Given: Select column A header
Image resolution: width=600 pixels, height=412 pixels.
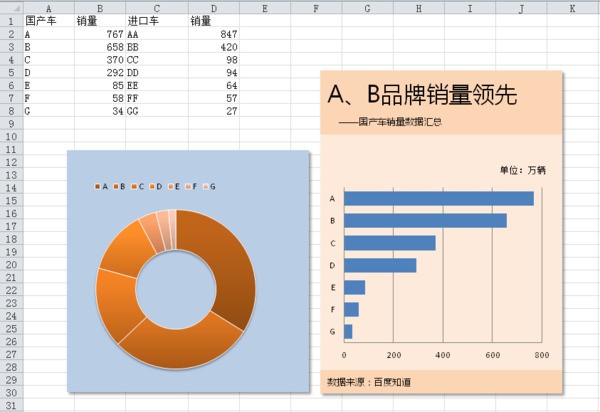Looking at the screenshot, I should [49, 7].
